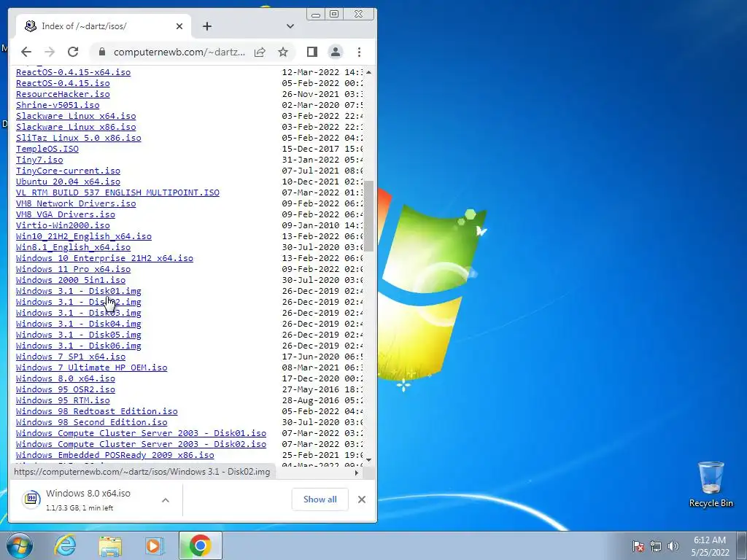
Task: Close the downloads bar
Action: (362, 499)
